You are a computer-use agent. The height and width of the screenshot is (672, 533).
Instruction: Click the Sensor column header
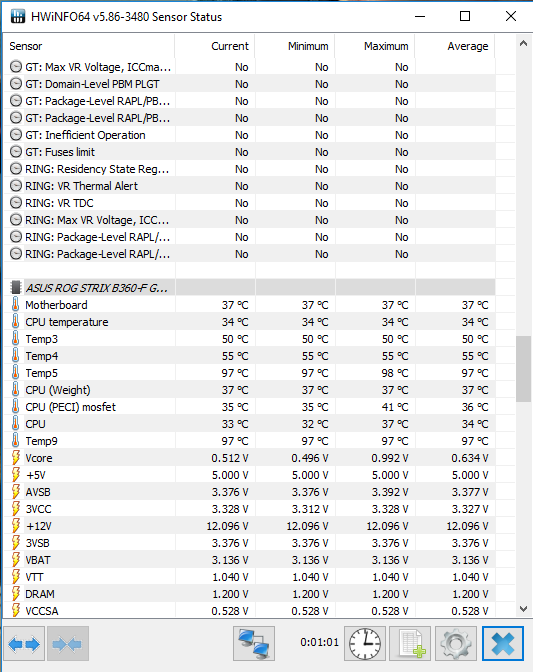tap(89, 46)
